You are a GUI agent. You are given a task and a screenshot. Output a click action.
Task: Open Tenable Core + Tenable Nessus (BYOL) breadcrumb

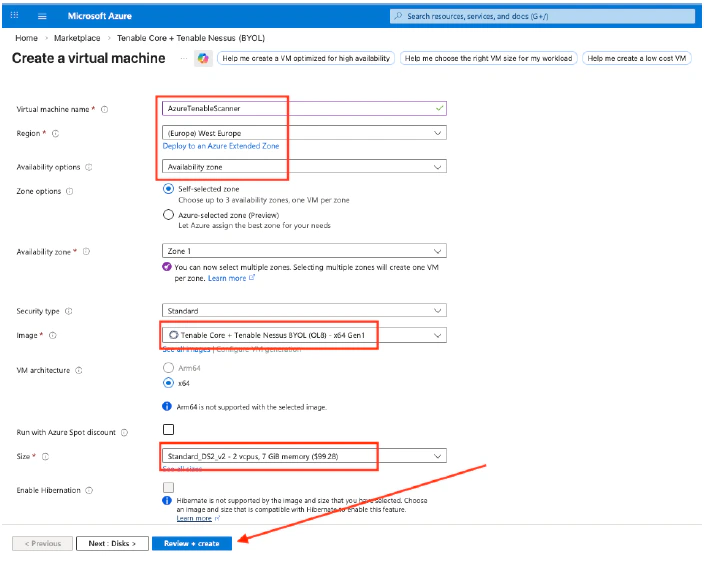(x=191, y=38)
